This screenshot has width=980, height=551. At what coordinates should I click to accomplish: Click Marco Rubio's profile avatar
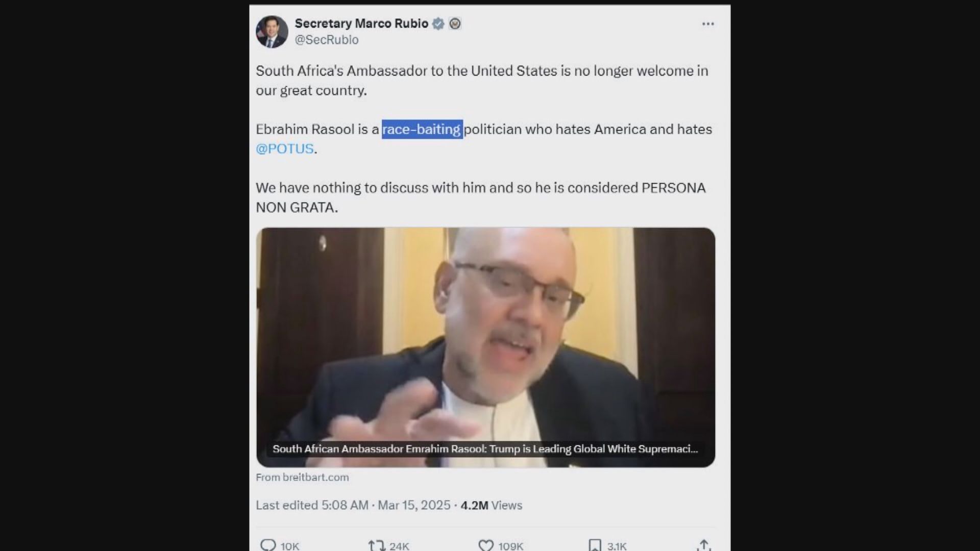point(272,32)
